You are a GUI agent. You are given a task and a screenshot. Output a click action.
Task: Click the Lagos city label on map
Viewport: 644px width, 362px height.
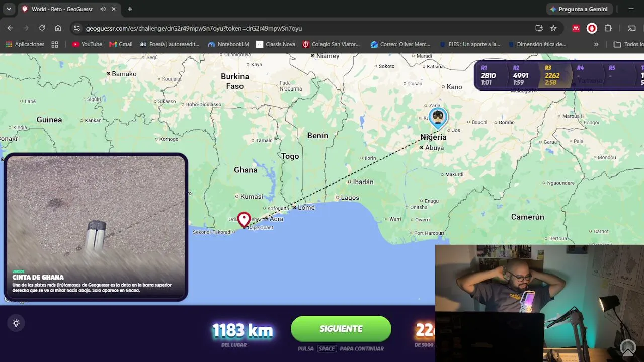[350, 198]
